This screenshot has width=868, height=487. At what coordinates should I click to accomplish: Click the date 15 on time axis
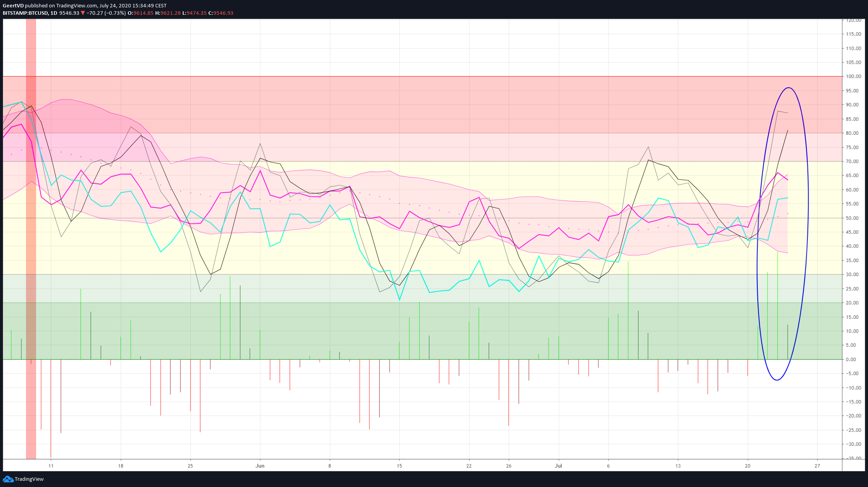pos(399,466)
